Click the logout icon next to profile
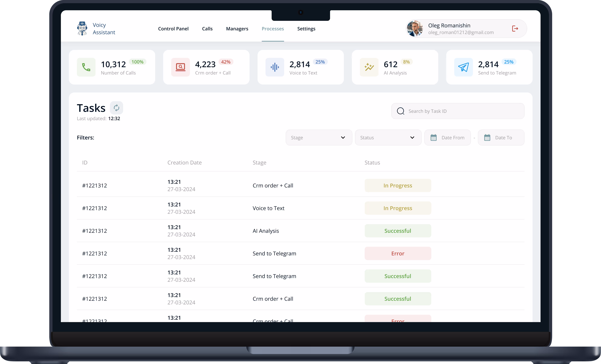The width and height of the screenshot is (601, 364). [x=515, y=29]
